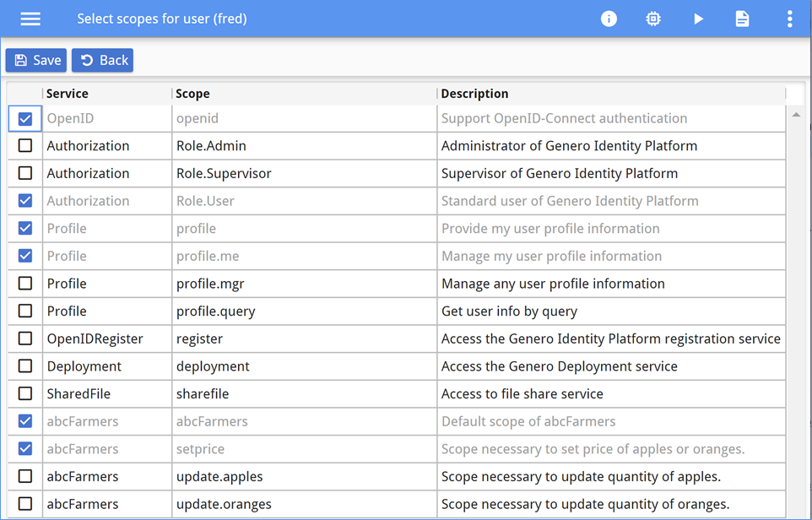Click the info icon in the title bar

(x=609, y=18)
